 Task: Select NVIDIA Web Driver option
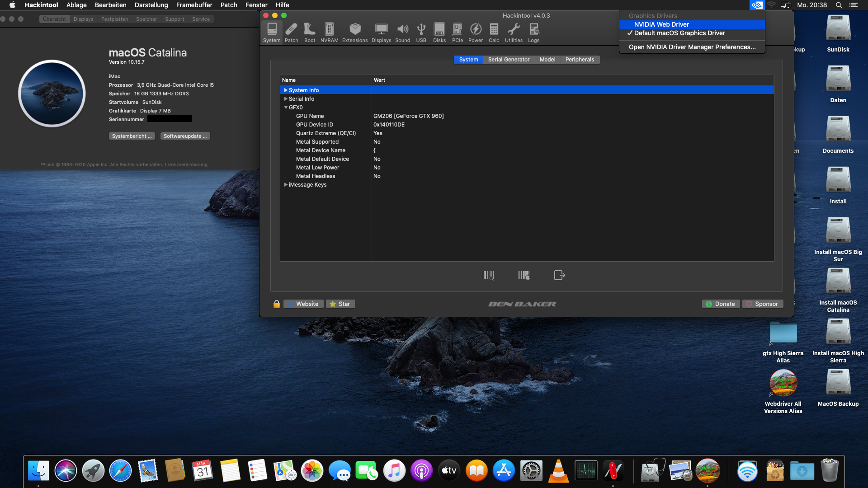[661, 24]
